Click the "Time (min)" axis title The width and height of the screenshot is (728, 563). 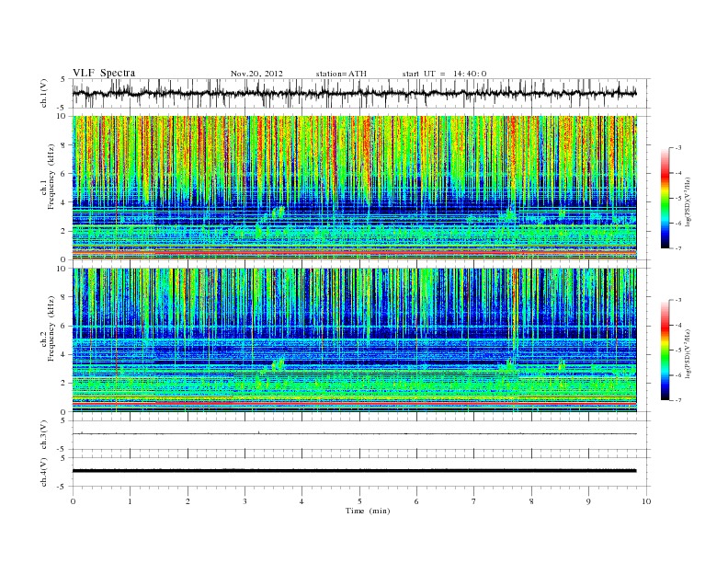click(368, 511)
